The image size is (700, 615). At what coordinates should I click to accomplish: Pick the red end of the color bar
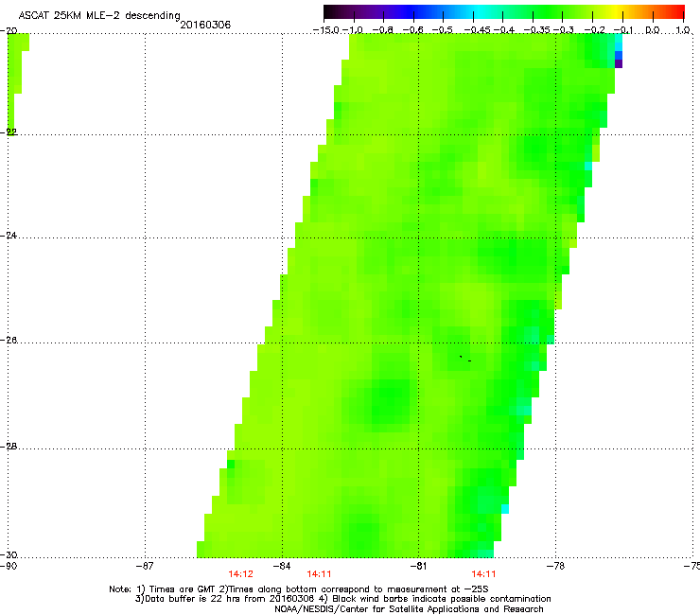coord(676,11)
